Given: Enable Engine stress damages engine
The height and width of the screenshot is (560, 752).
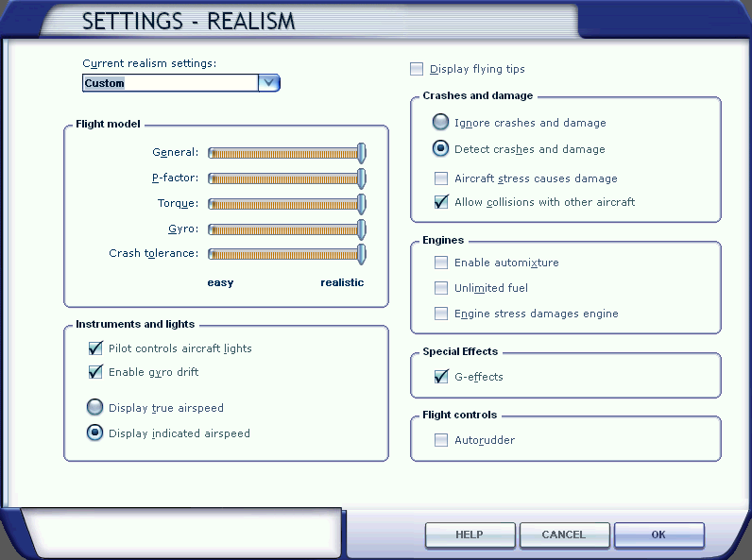Looking at the screenshot, I should (441, 314).
